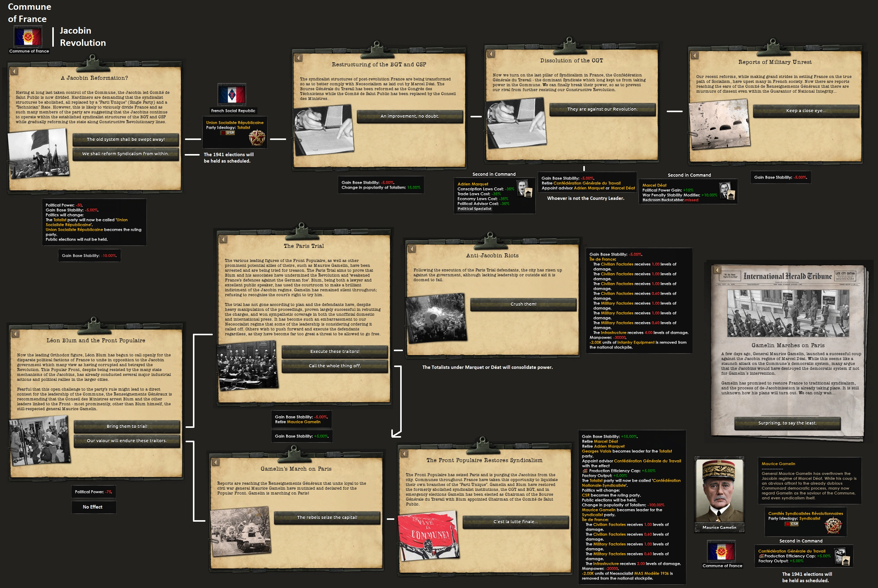
Task: Choose 'The old system shall be swept away!'
Action: pos(126,139)
